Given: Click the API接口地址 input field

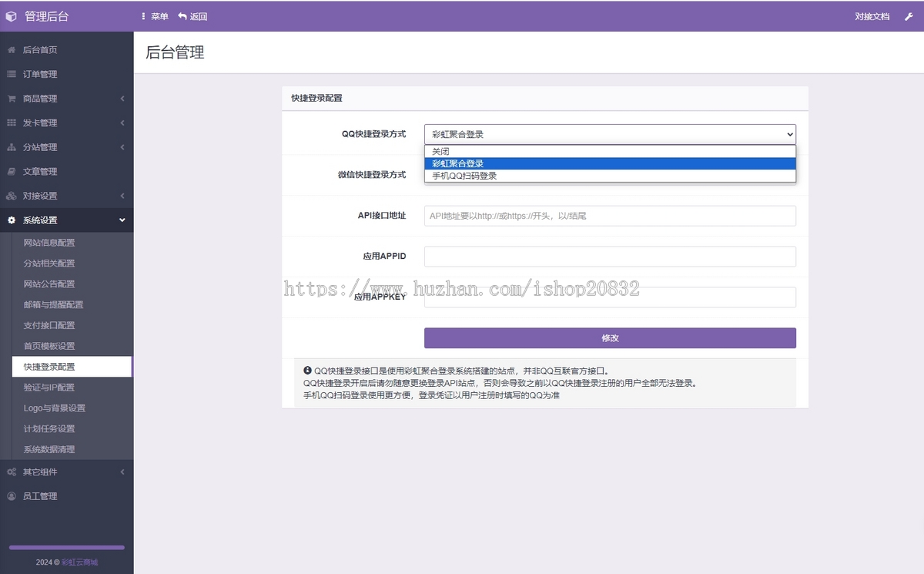Looking at the screenshot, I should (x=610, y=216).
